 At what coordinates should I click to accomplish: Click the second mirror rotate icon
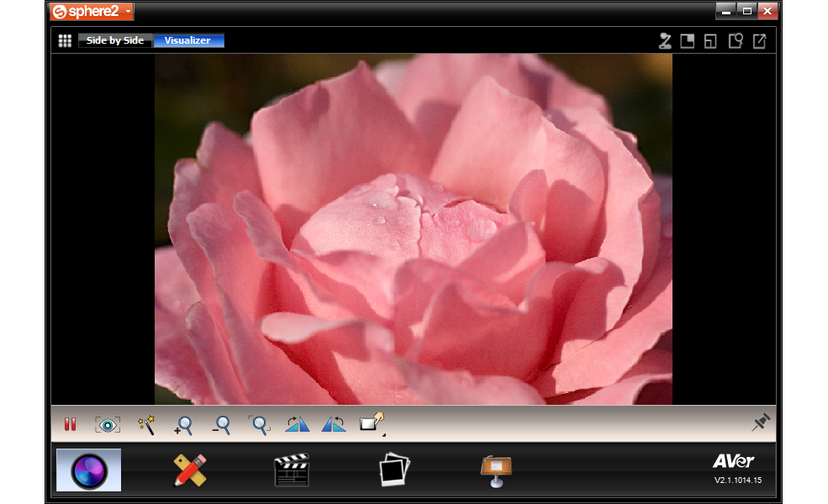334,424
